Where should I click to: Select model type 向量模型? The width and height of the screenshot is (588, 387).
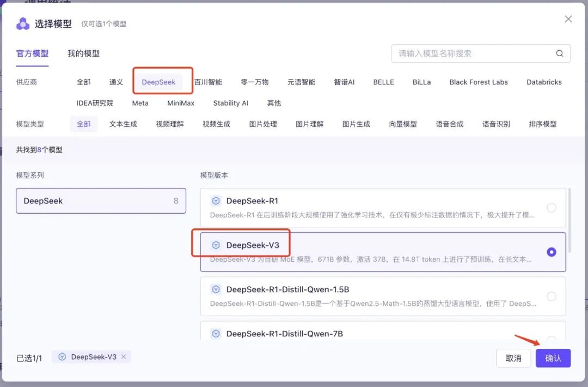pyautogui.click(x=403, y=124)
